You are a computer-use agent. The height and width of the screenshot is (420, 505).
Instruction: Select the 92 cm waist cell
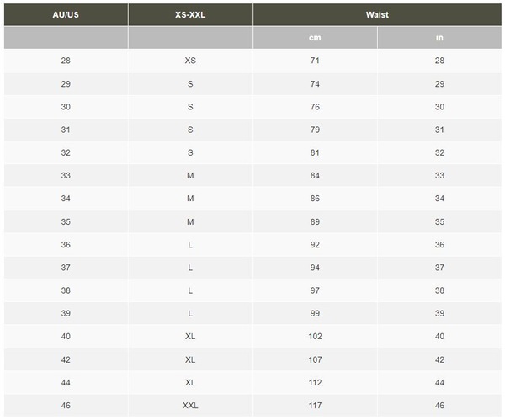[x=315, y=245]
